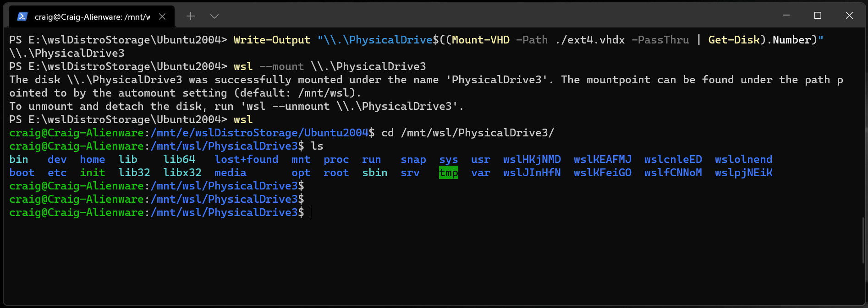
Task: Click the 'sbin' directory entry
Action: (x=375, y=173)
